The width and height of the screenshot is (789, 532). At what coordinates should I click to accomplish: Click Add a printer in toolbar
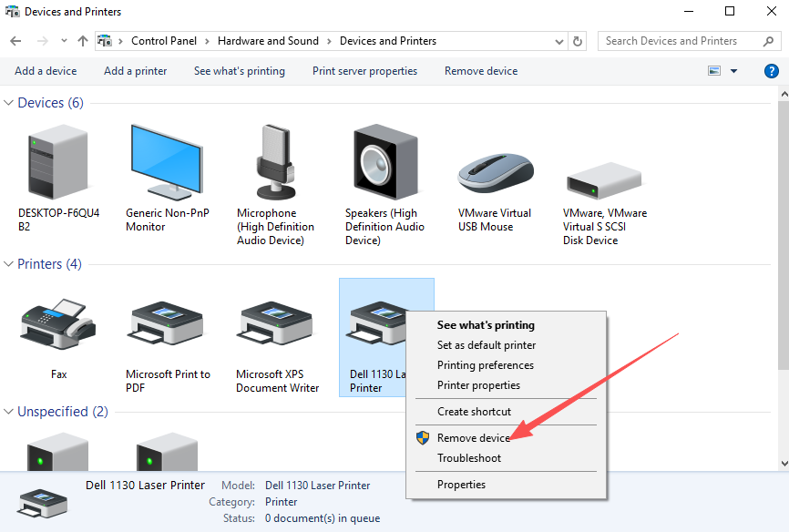click(136, 71)
